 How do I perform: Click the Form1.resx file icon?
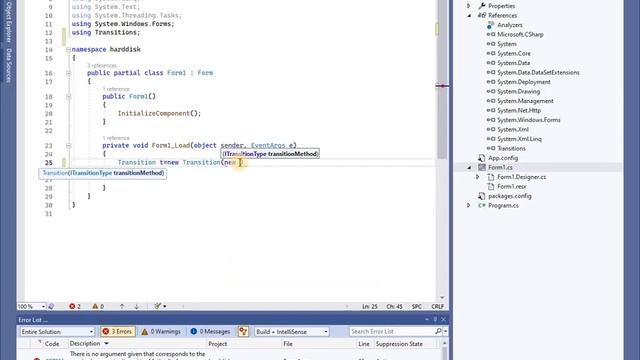[x=491, y=187]
